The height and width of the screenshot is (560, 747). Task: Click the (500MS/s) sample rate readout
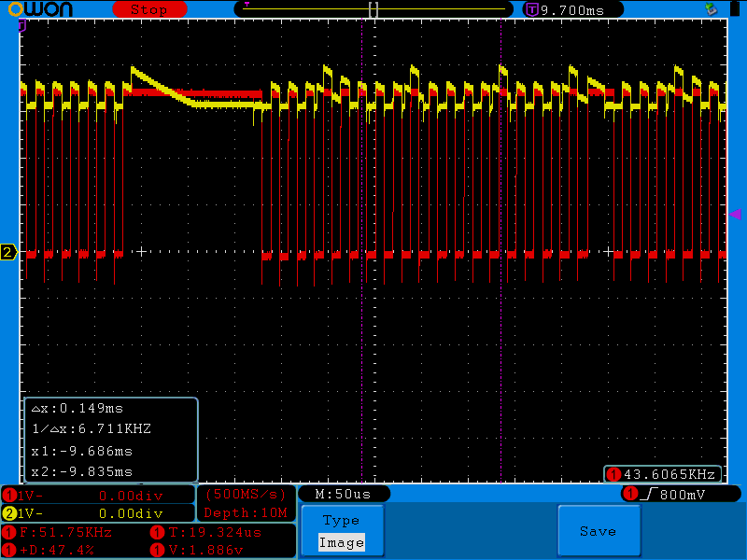pyautogui.click(x=246, y=495)
